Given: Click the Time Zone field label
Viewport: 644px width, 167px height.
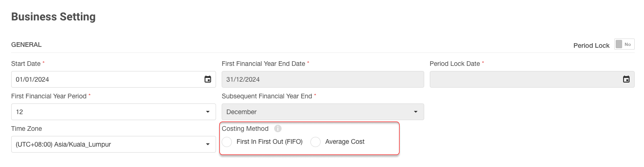Looking at the screenshot, I should click(26, 128).
